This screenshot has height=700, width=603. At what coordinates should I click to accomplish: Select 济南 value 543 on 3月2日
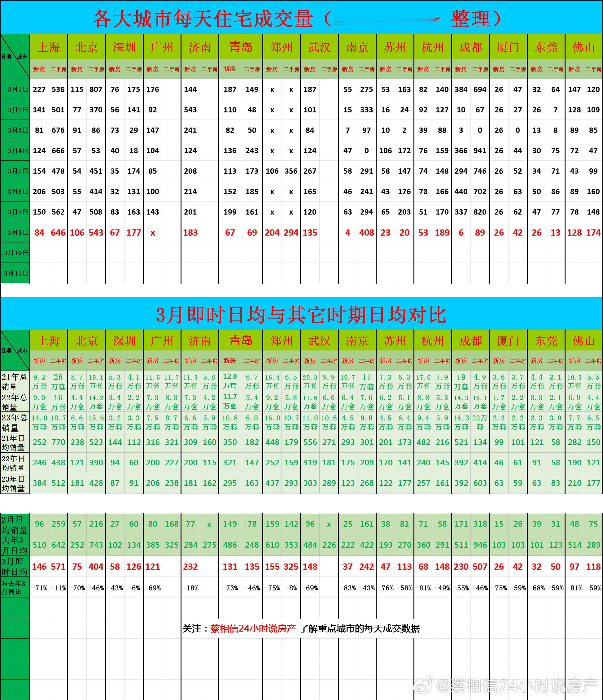pyautogui.click(x=190, y=110)
